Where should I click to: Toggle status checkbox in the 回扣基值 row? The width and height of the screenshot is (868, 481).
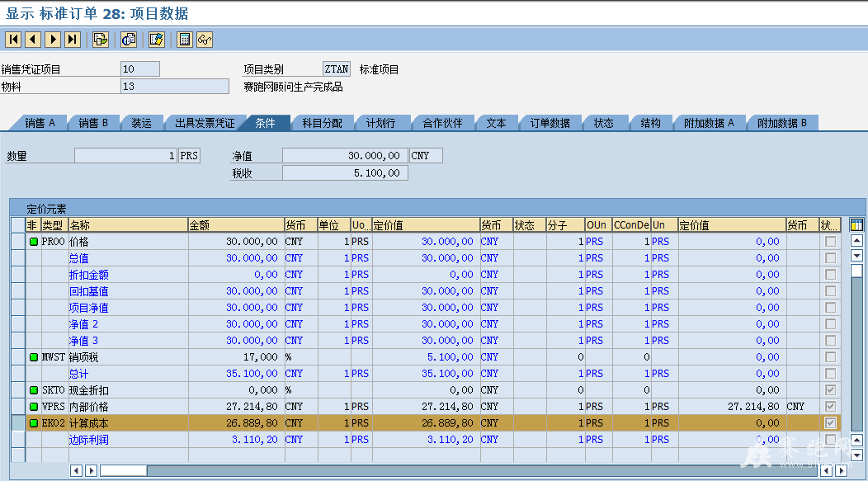click(x=830, y=291)
